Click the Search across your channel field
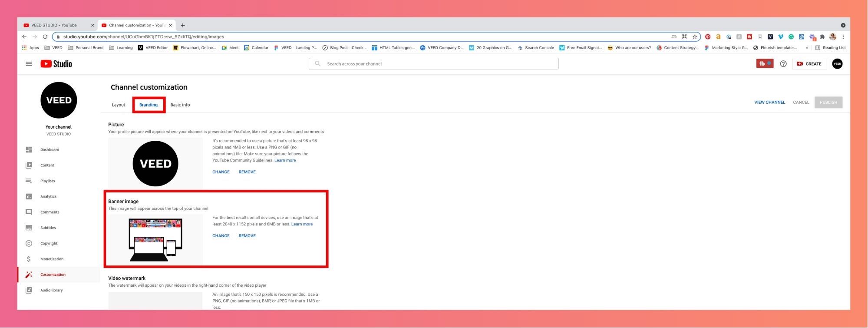The width and height of the screenshot is (868, 328). click(x=433, y=64)
